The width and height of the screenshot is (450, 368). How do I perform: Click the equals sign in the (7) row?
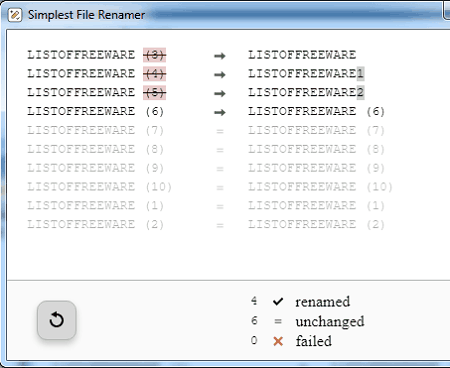[x=220, y=131]
